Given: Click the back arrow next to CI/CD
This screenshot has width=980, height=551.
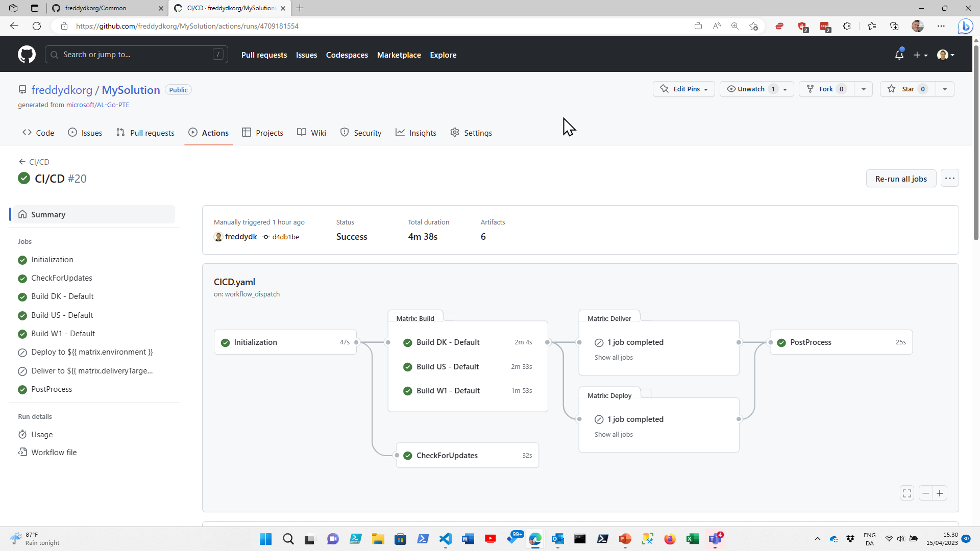Looking at the screenshot, I should 21,162.
